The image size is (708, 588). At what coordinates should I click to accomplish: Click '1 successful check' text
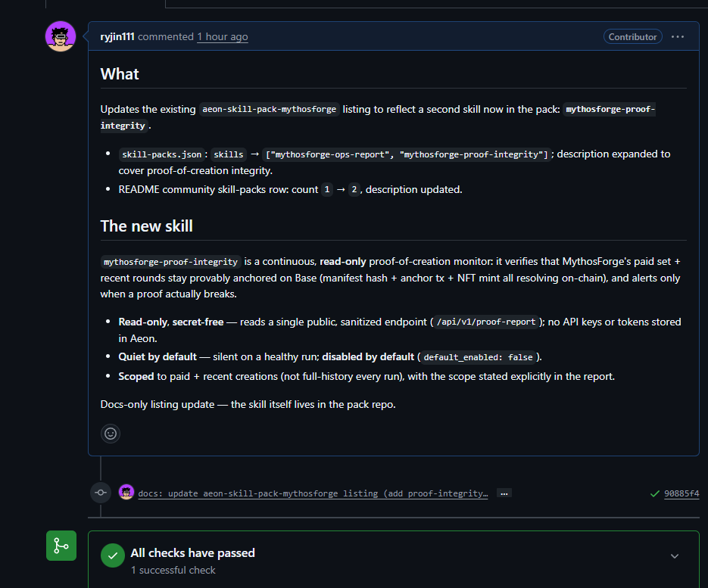[x=173, y=571]
